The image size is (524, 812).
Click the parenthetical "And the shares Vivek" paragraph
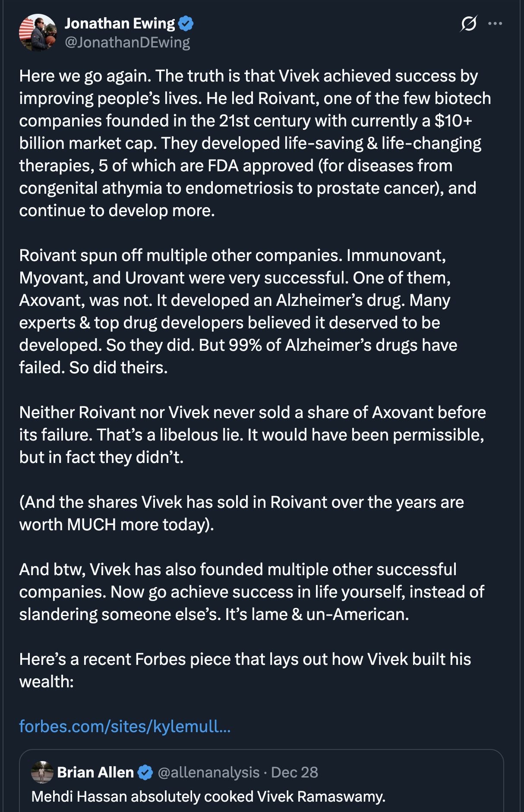[x=242, y=513]
